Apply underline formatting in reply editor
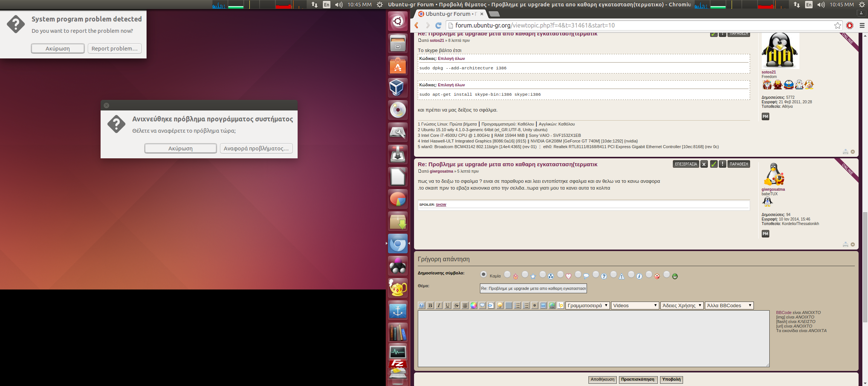Viewport: 868px width, 386px height. (x=448, y=305)
